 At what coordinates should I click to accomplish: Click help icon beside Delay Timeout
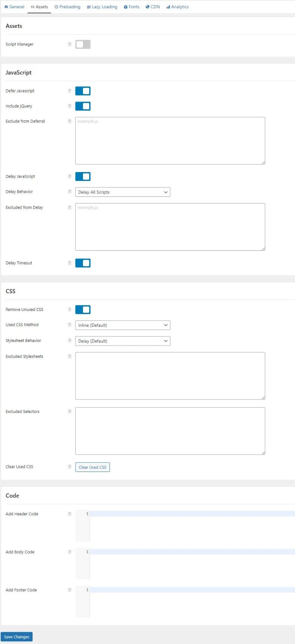pyautogui.click(x=69, y=263)
